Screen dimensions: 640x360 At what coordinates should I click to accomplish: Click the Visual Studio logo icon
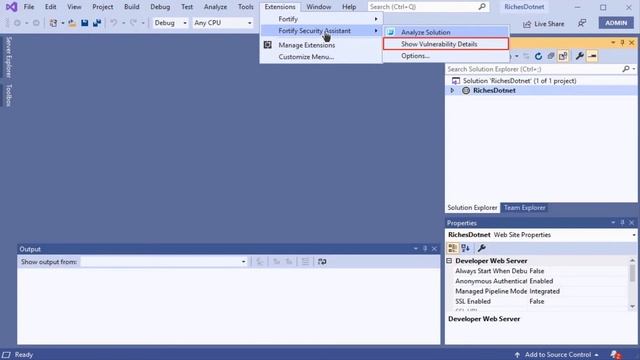[11, 7]
